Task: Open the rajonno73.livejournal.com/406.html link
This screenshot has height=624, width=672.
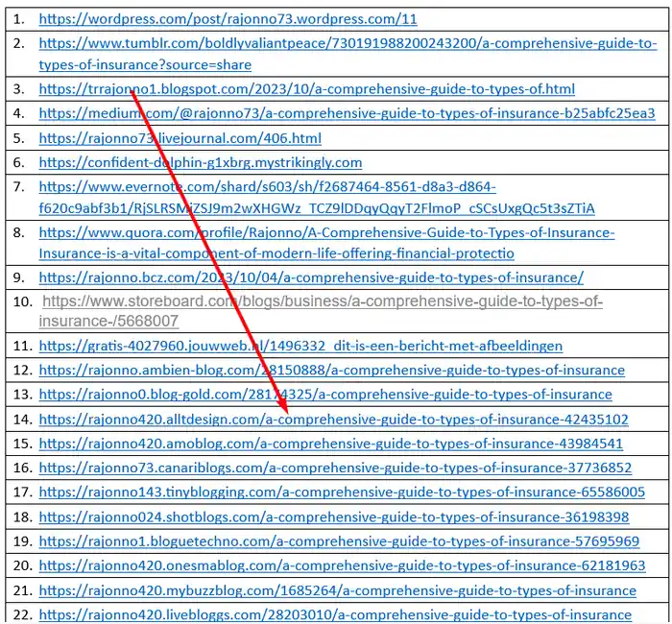Action: 180,138
